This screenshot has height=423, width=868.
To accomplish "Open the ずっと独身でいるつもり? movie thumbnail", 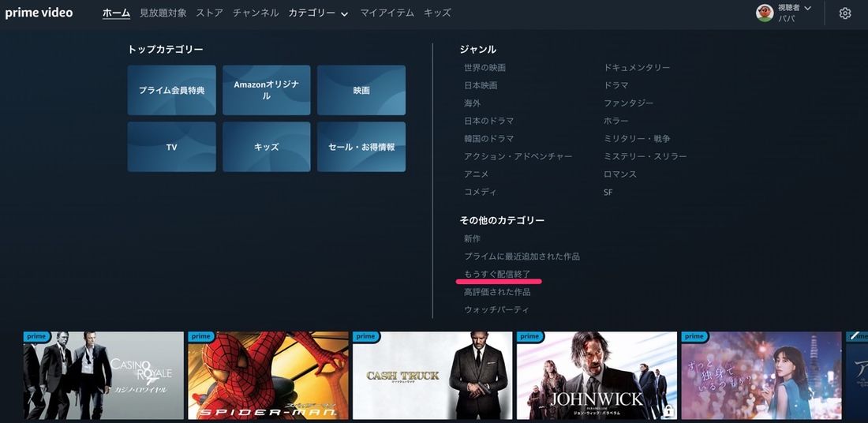I will 761,376.
